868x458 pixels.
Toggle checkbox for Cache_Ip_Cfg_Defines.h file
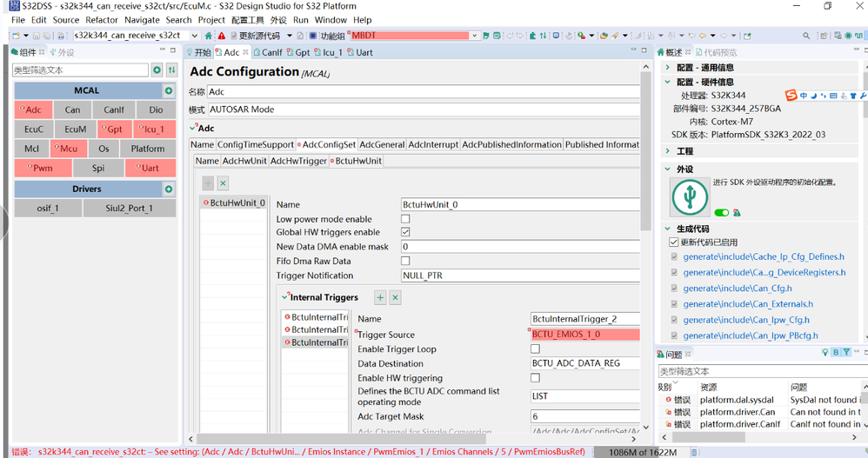(x=674, y=256)
